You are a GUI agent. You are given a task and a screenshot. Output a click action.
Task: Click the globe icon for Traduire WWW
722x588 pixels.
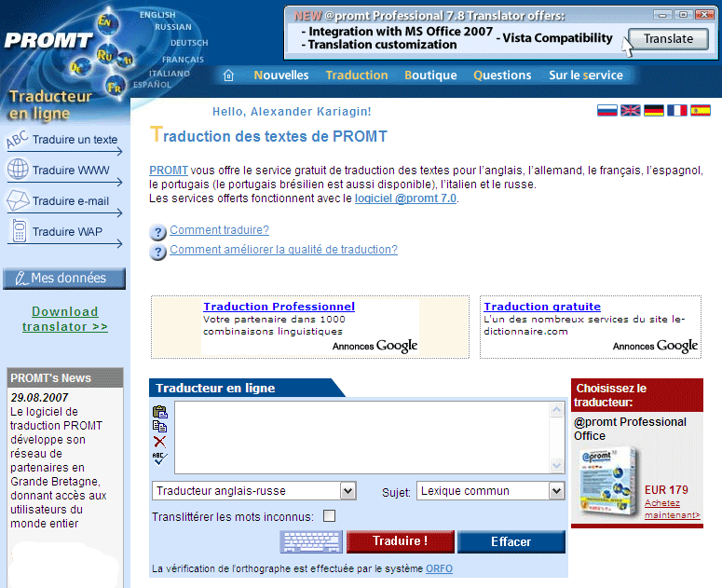18,169
